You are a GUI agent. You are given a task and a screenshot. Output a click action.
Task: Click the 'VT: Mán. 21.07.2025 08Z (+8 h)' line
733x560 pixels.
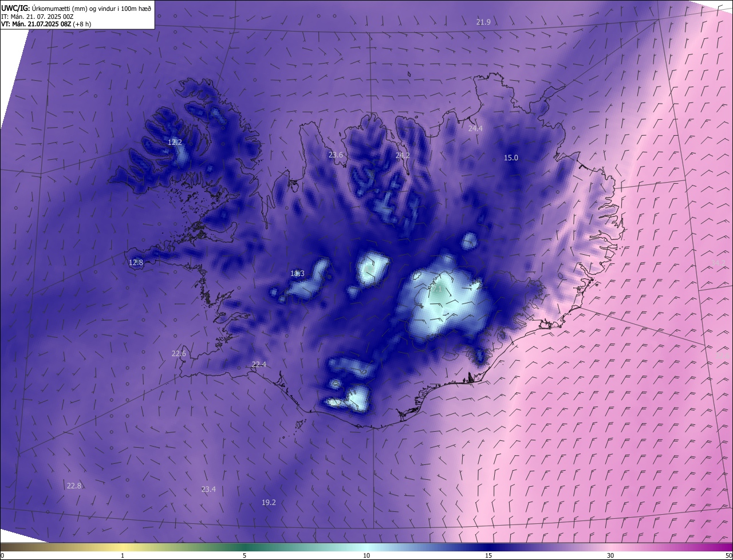click(46, 24)
